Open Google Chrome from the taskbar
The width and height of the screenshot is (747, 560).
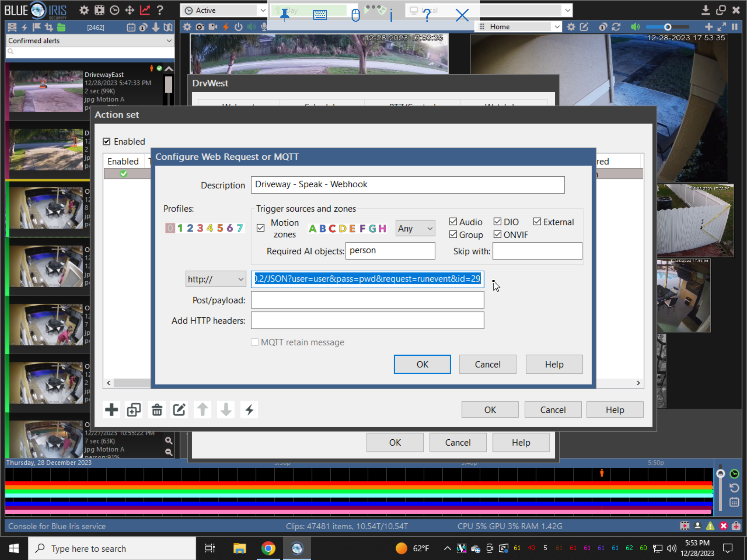(x=268, y=548)
